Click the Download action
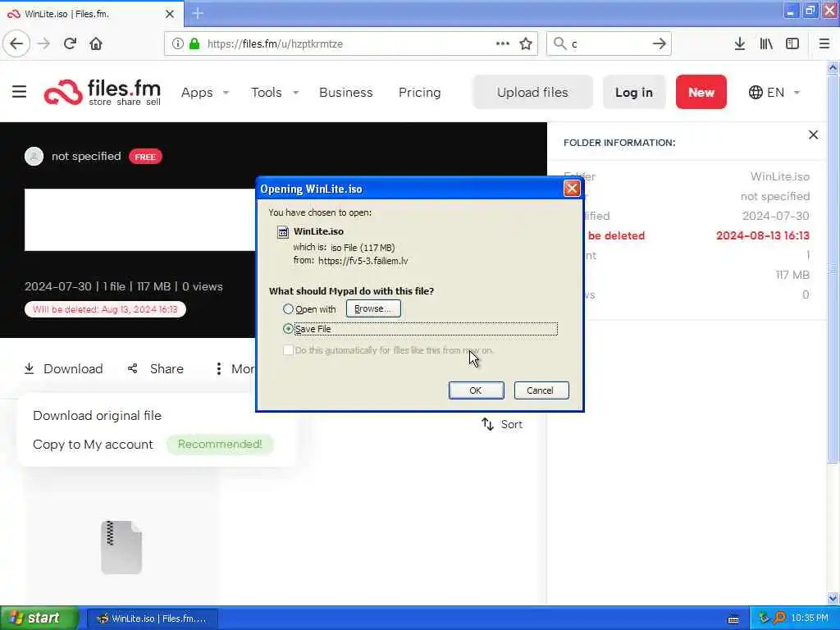Screen dimensions: 840x630 63,368
